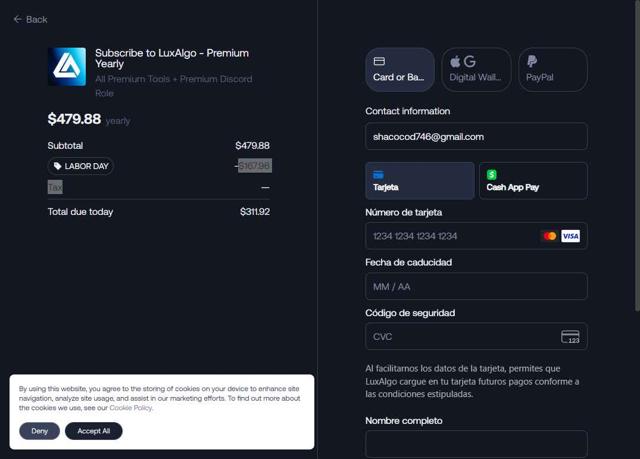Screen dimensions: 640x459
Task: Edit the contact email field
Action: [x=476, y=136]
